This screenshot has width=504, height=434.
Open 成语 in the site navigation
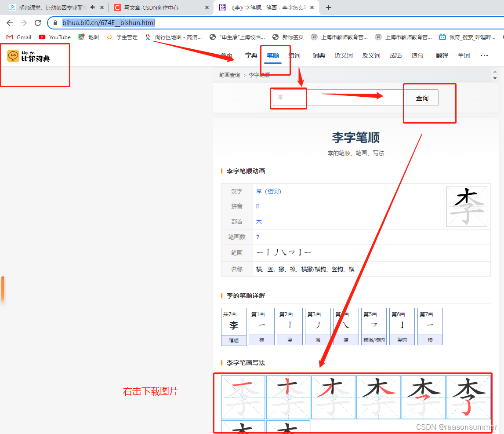click(396, 55)
